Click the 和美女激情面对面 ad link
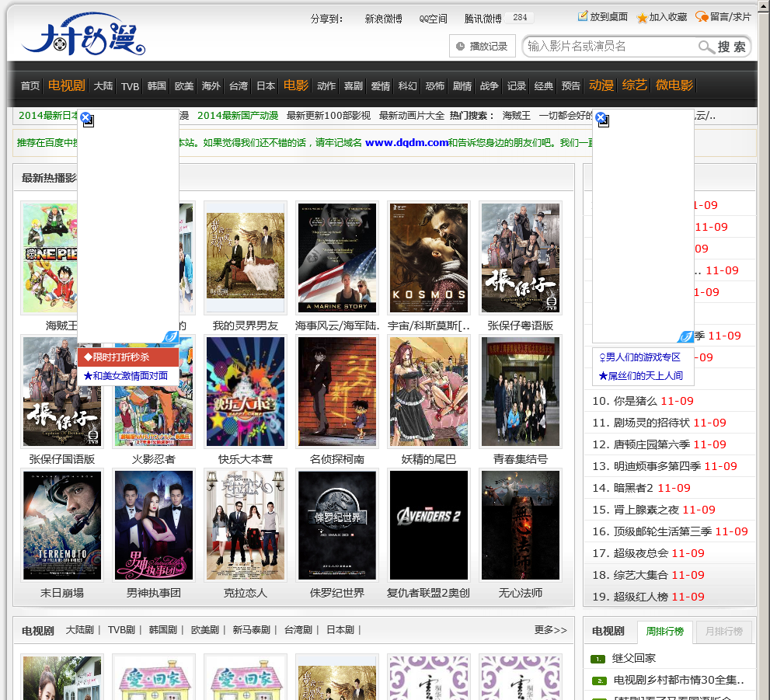This screenshot has height=700, width=770. pyautogui.click(x=126, y=375)
